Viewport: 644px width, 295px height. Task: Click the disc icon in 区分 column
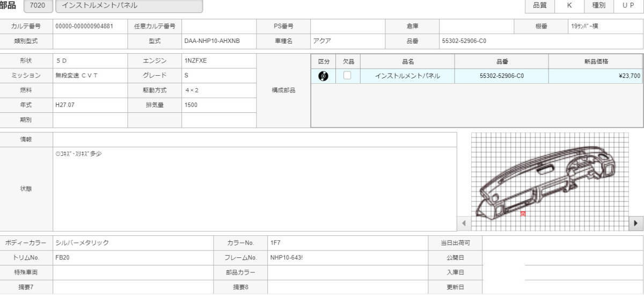(324, 76)
